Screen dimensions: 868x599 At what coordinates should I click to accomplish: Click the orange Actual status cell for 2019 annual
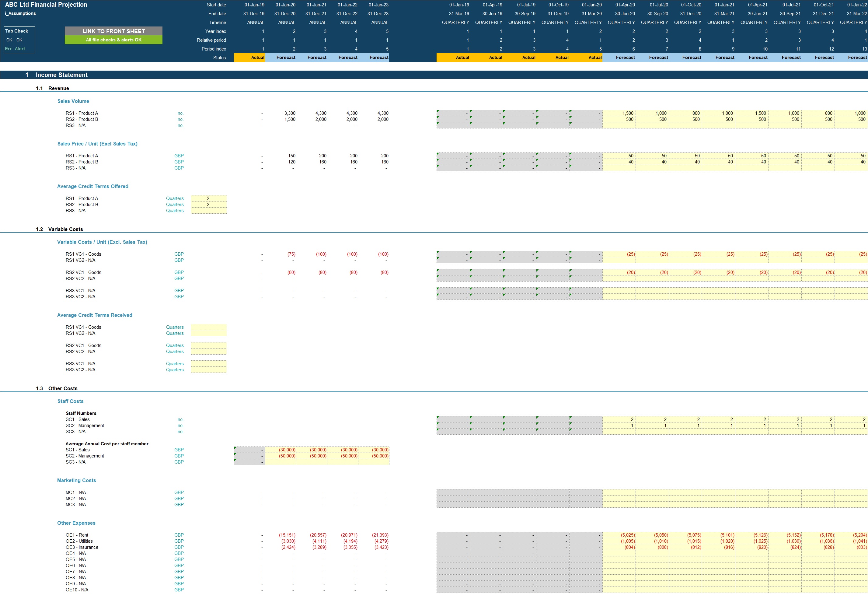(249, 58)
